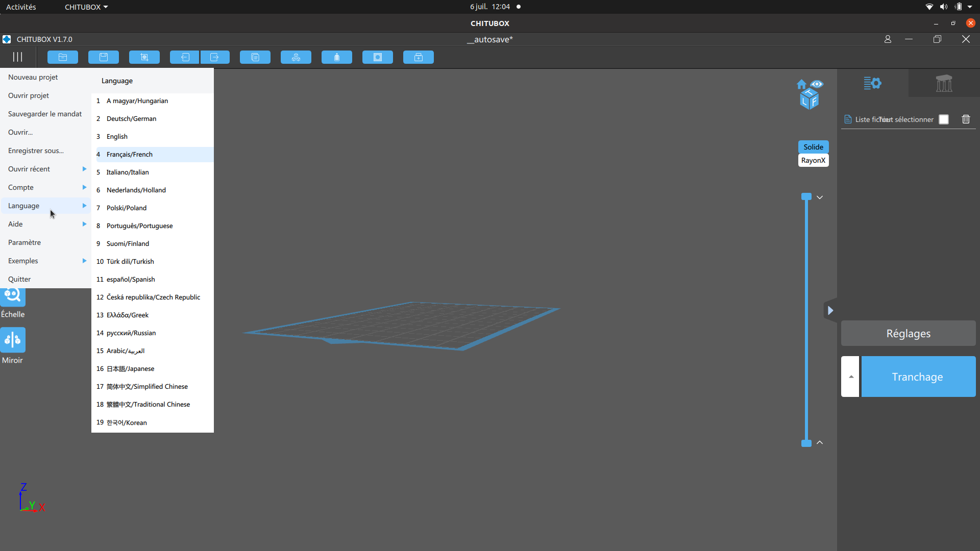Collapse the right side panel arrow

pos(830,310)
